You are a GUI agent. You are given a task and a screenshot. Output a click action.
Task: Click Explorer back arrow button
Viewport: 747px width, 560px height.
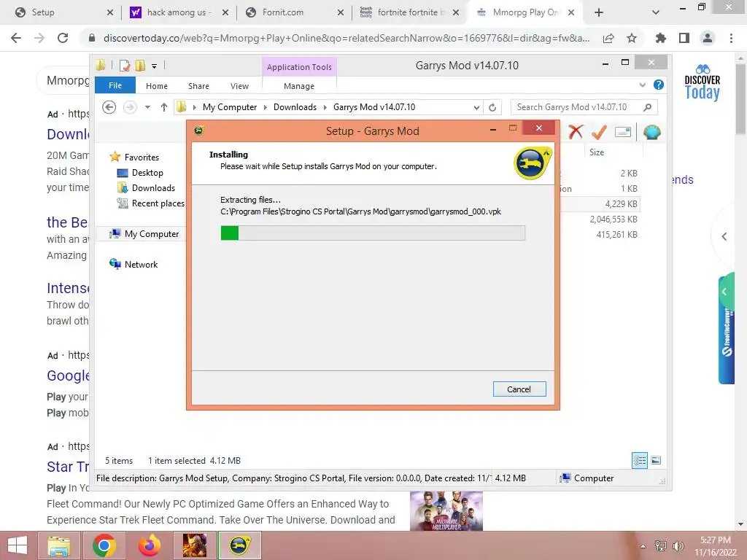coord(109,107)
